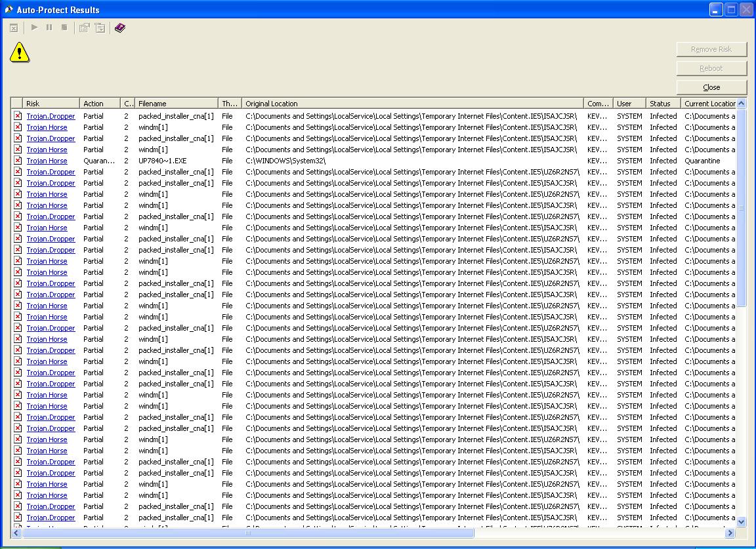
Task: Click the first toolbar icon with an X
Action: [x=14, y=28]
